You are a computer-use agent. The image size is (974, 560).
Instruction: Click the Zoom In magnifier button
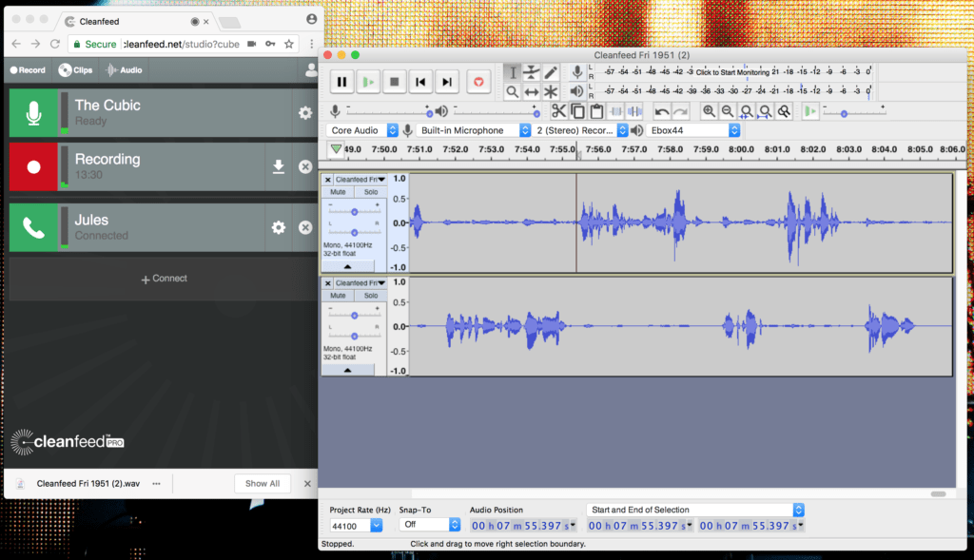coord(709,112)
